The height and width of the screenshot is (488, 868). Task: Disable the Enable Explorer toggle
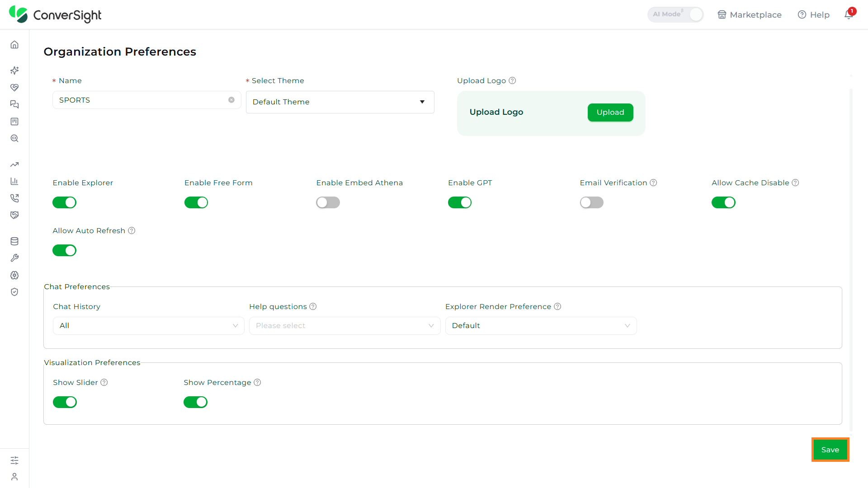coord(64,202)
